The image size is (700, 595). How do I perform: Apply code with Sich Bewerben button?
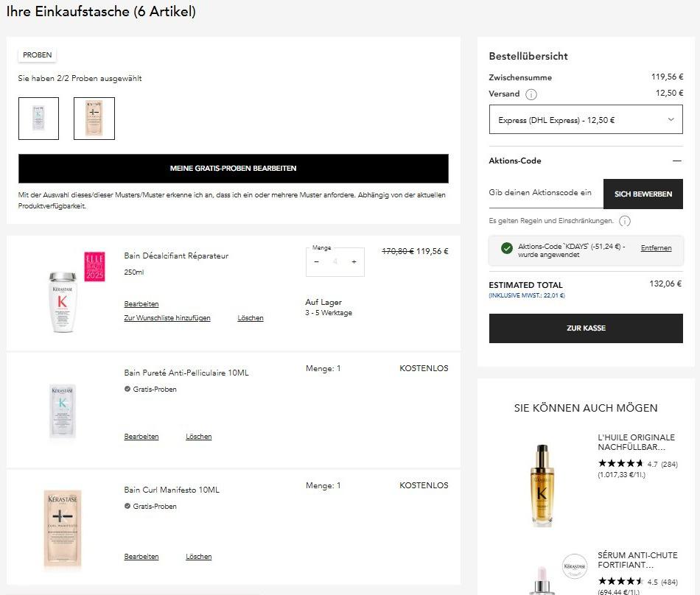tap(643, 194)
